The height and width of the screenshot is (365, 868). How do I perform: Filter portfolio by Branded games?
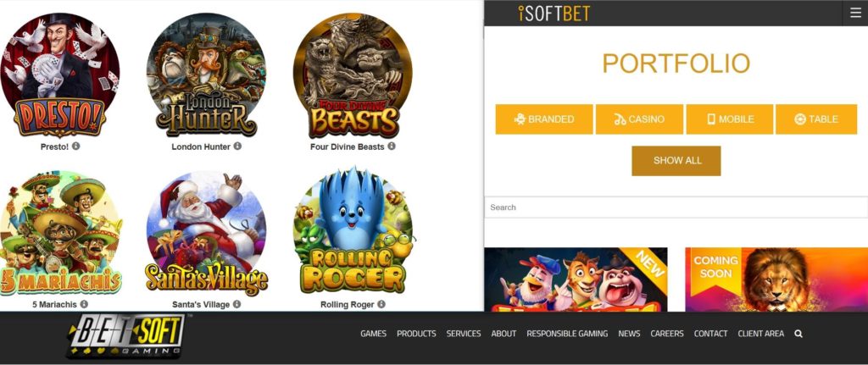point(544,119)
